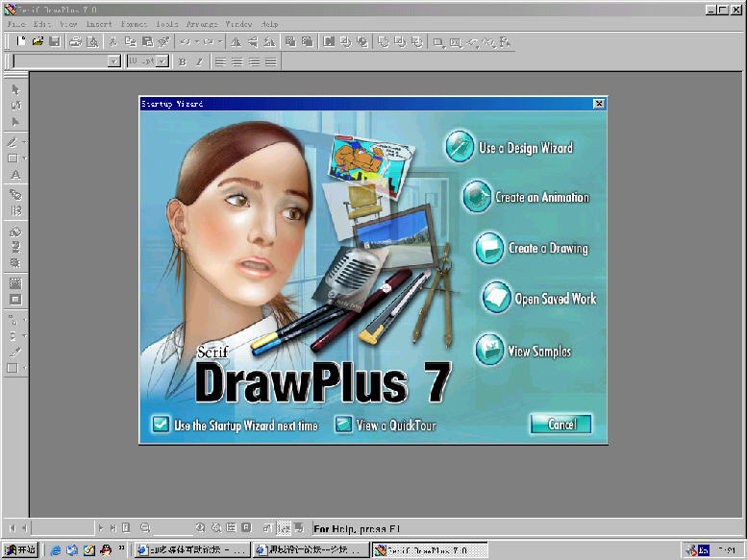
Task: Select the Text tool letter A
Action: [x=15, y=175]
